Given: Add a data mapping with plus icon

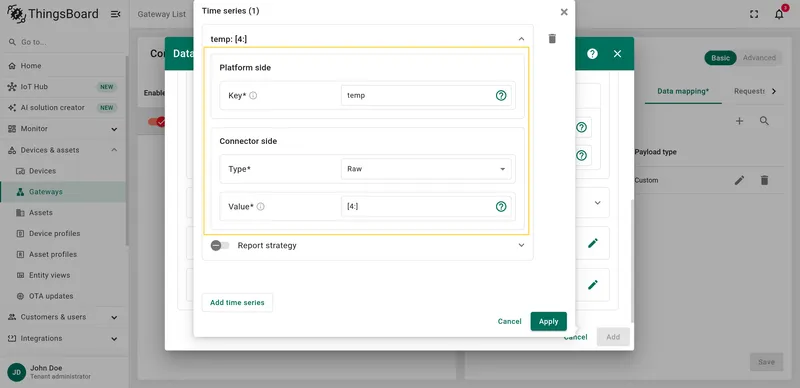Looking at the screenshot, I should click(x=739, y=121).
